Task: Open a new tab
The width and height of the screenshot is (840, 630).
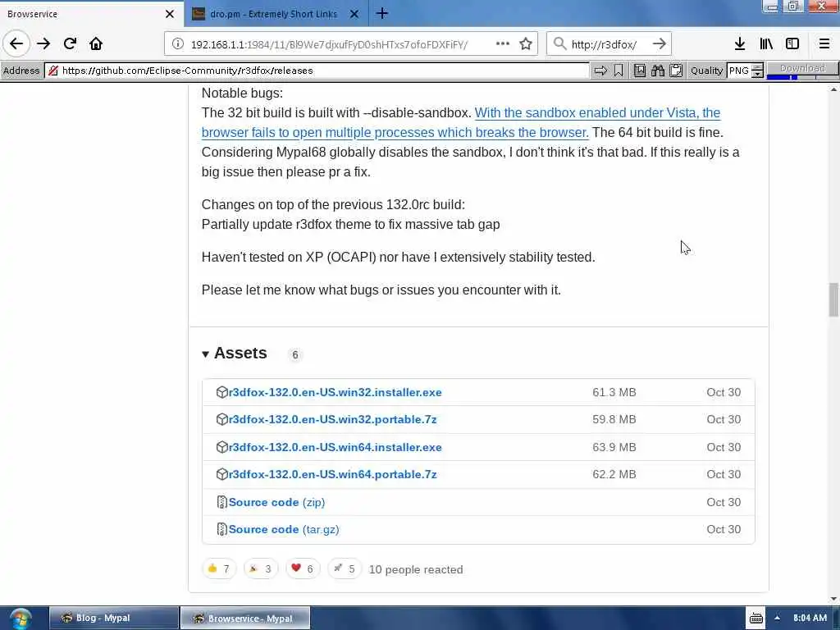Action: click(x=382, y=13)
